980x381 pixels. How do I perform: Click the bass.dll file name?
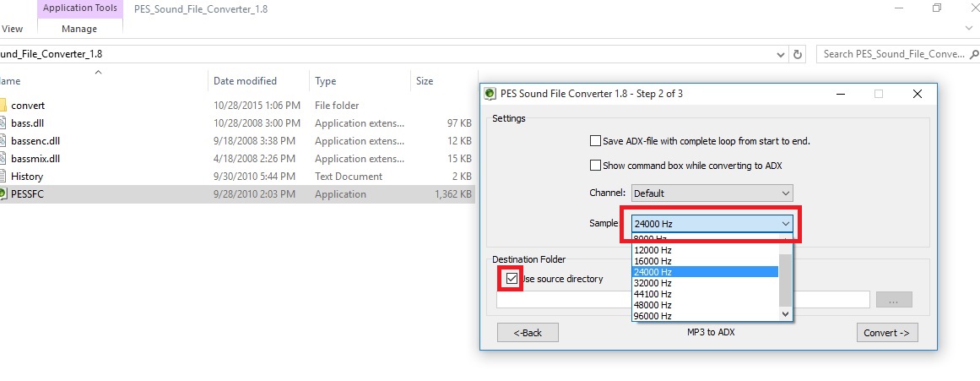[x=28, y=123]
